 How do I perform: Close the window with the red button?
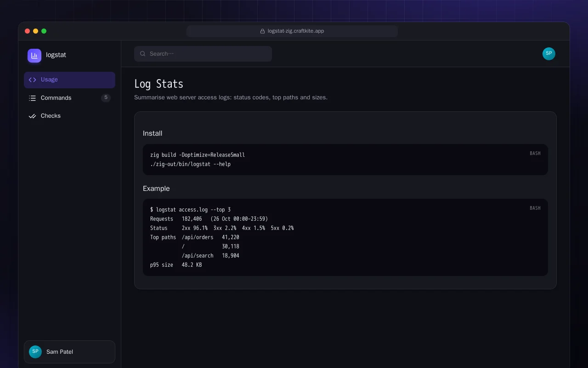click(x=28, y=31)
